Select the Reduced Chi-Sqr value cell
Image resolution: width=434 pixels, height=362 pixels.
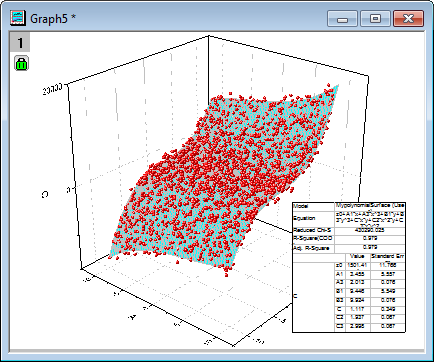[370, 231]
